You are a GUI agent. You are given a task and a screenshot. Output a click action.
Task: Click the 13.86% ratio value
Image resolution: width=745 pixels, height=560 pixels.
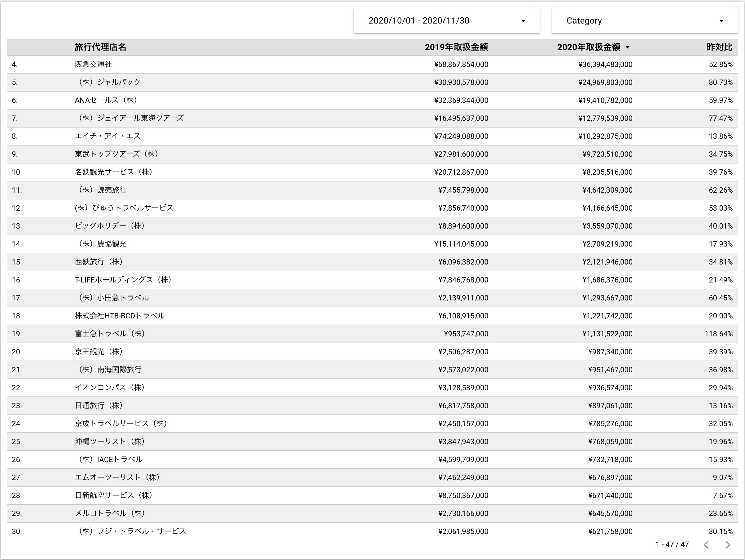(x=721, y=136)
